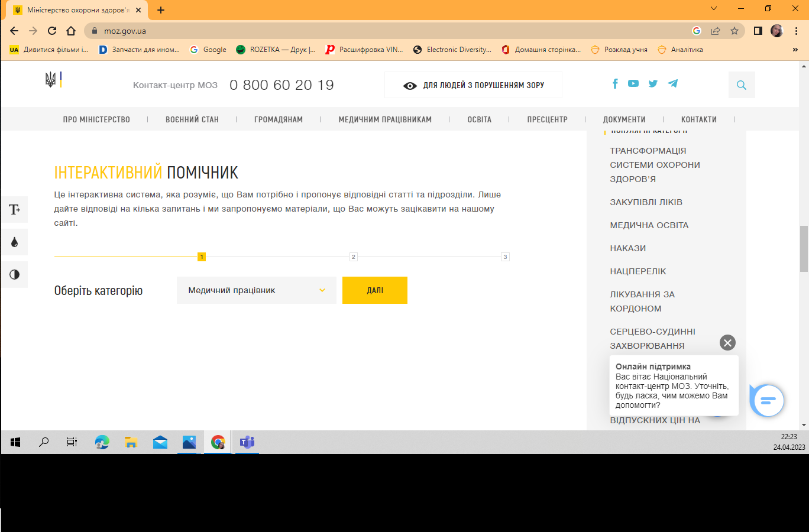Image resolution: width=809 pixels, height=532 pixels.
Task: Open Microsoft Teams from the taskbar
Action: (x=247, y=442)
